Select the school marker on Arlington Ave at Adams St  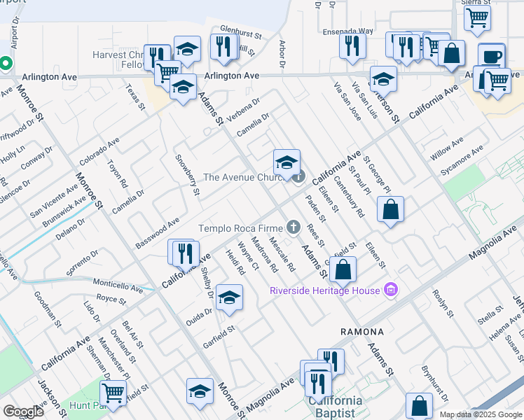[183, 87]
